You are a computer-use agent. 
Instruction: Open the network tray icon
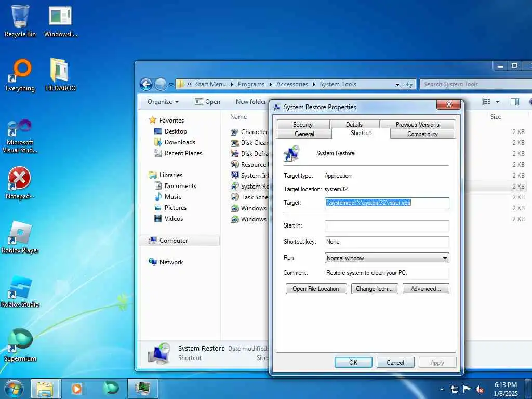coord(454,389)
